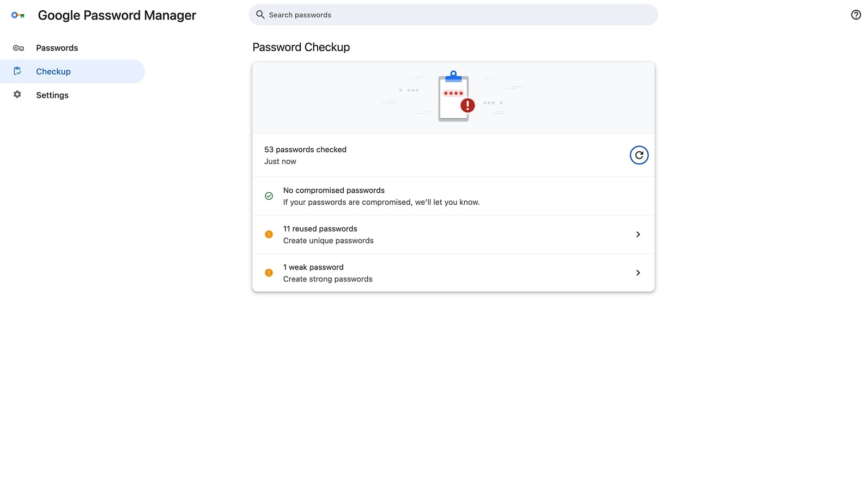Click the '53 passwords checked' text
This screenshot has width=868, height=490.
pyautogui.click(x=305, y=149)
